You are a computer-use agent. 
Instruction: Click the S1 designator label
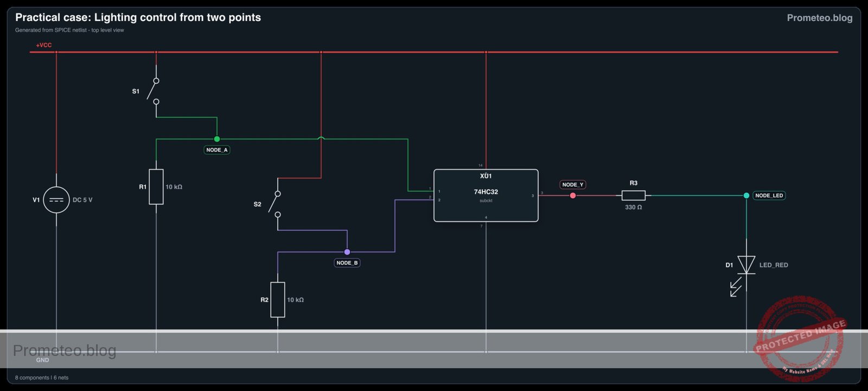136,91
